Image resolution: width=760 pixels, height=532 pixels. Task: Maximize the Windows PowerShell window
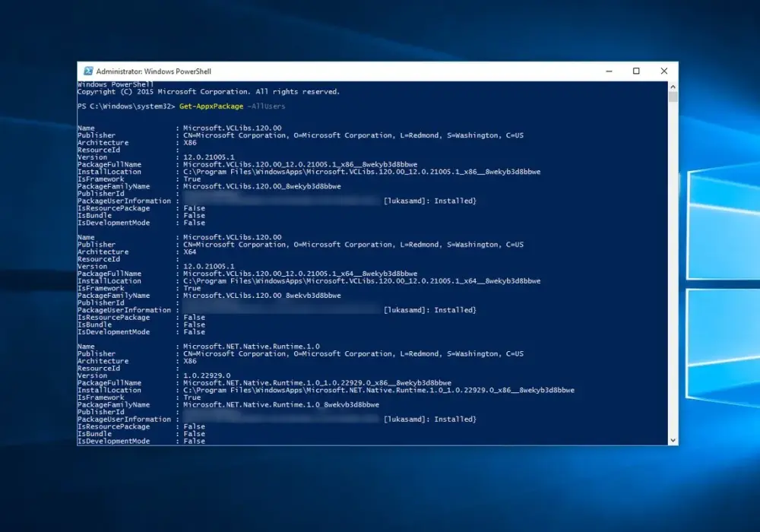click(636, 71)
